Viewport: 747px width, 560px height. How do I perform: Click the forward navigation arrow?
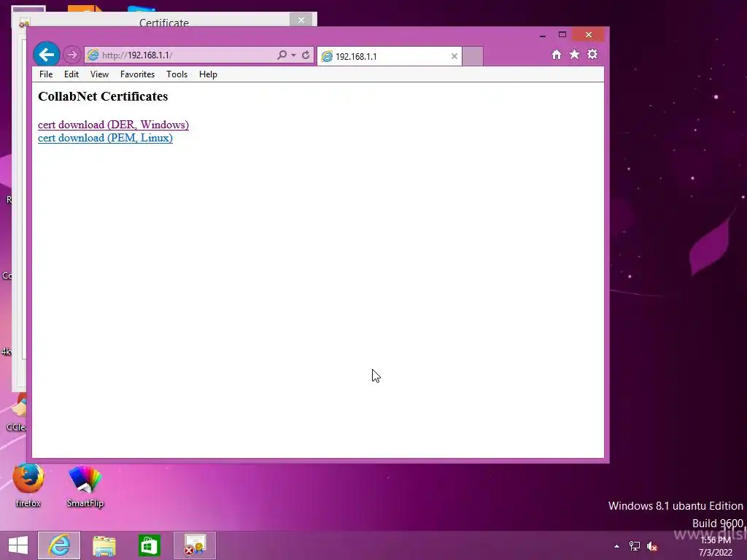click(x=72, y=55)
